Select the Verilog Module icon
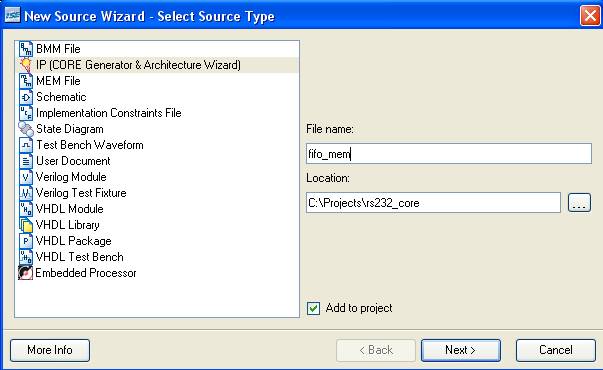 click(26, 177)
